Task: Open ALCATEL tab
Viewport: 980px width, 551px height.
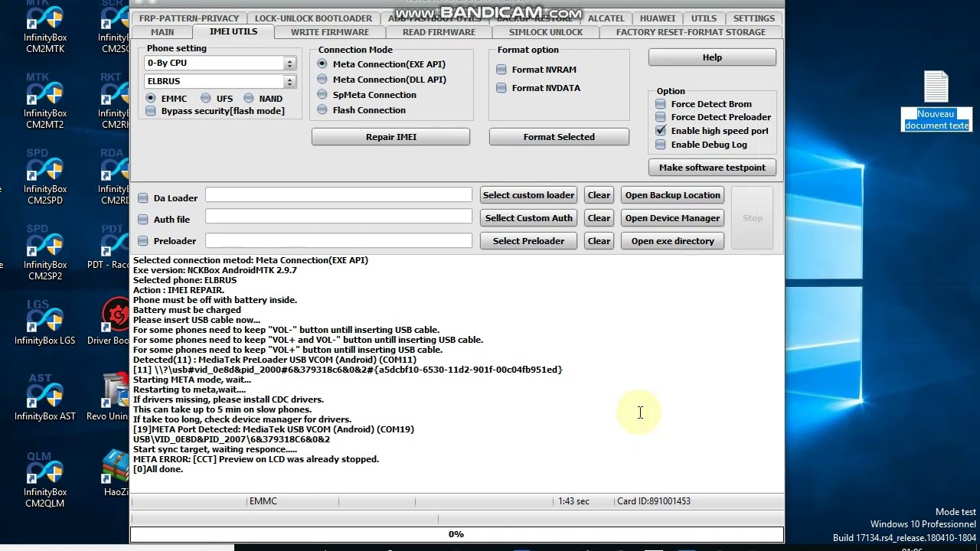Action: click(606, 18)
